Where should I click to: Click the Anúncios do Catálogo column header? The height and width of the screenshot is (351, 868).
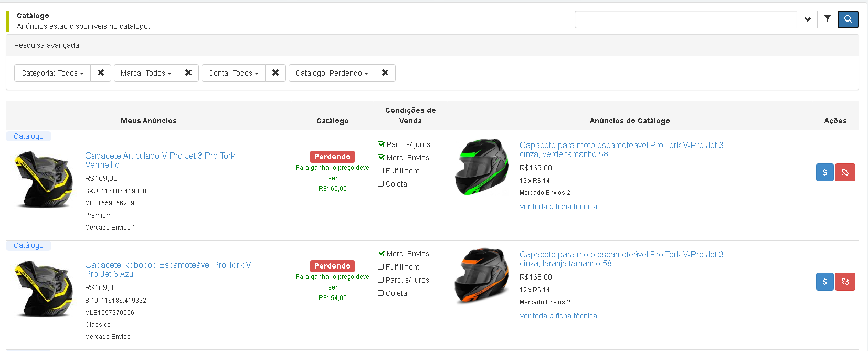point(630,121)
